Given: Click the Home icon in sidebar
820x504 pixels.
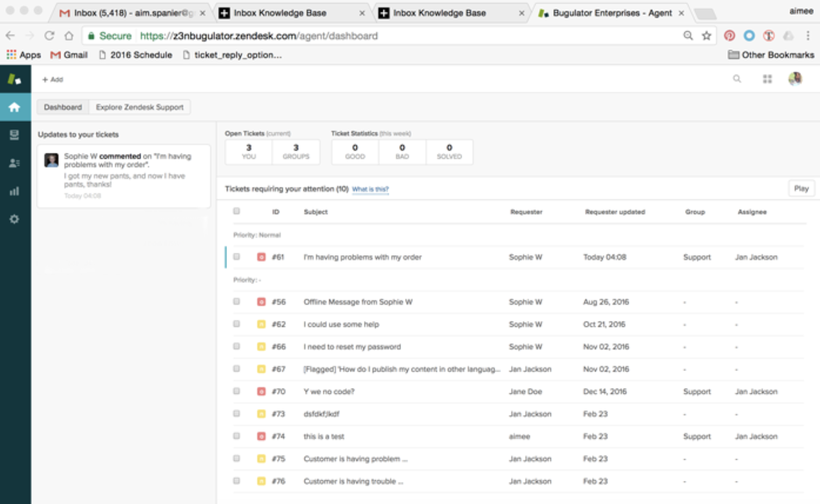Looking at the screenshot, I should click(x=14, y=107).
